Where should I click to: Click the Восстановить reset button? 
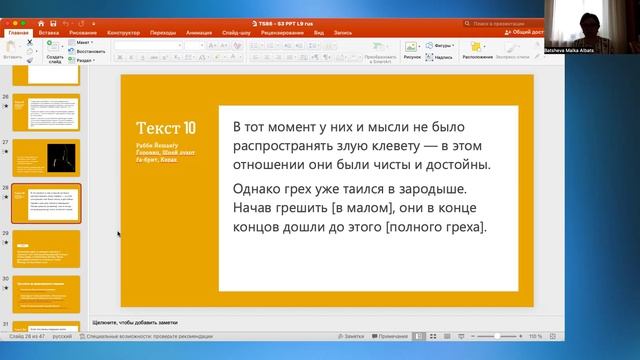(87, 51)
